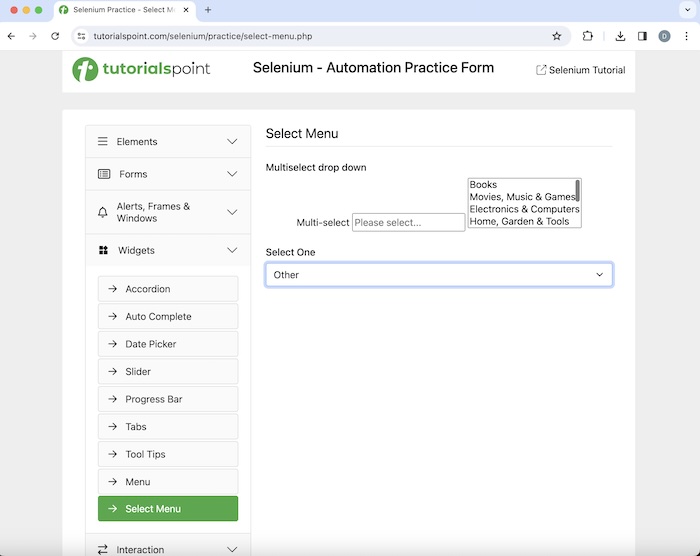The height and width of the screenshot is (556, 700).
Task: Select the Books option in the list
Action: (484, 185)
